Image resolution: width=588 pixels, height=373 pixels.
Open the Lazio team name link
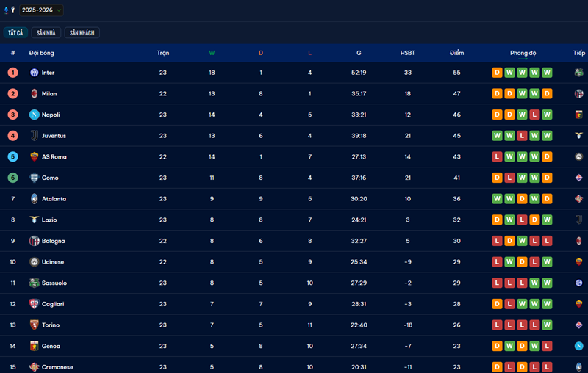[49, 220]
